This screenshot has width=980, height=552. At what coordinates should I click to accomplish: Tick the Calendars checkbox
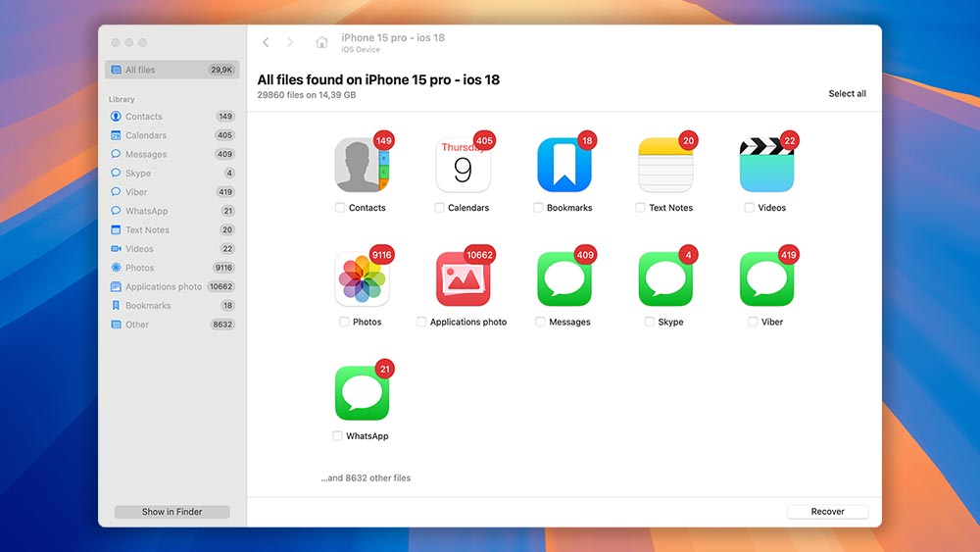pyautogui.click(x=439, y=208)
